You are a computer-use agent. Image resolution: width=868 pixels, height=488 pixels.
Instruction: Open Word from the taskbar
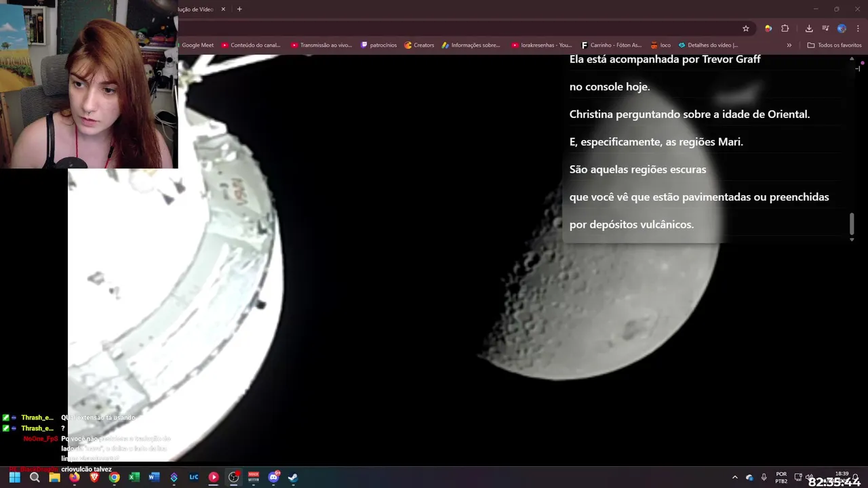(x=154, y=477)
